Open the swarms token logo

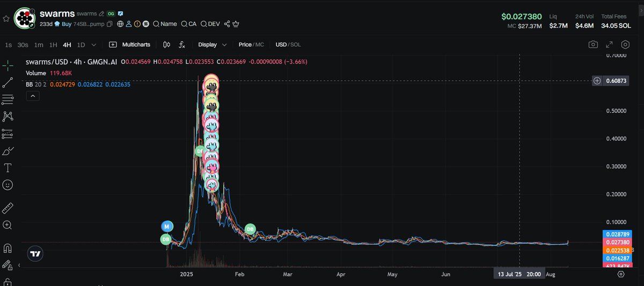point(24,18)
